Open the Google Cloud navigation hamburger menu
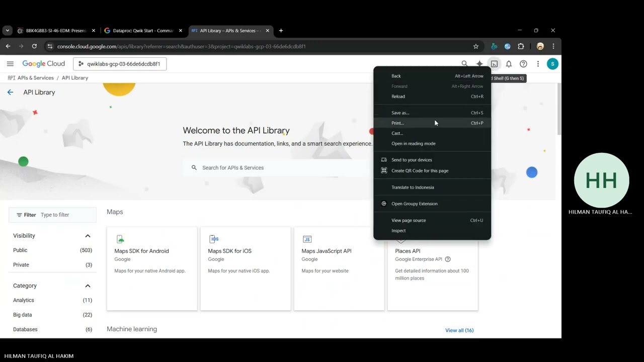 point(10,64)
